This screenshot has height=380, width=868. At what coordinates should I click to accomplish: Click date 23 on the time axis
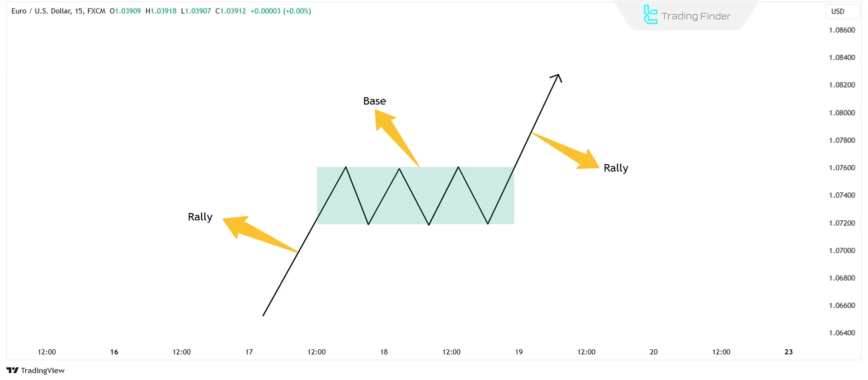click(x=788, y=352)
